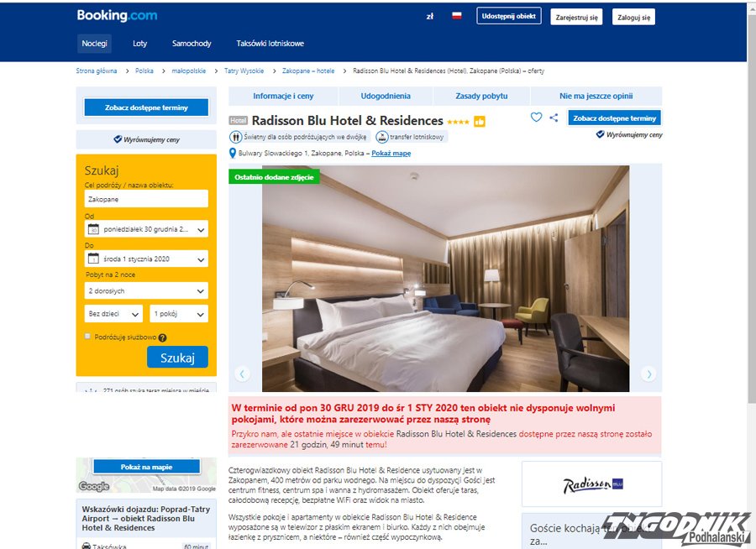Click the help icon next to Podróżuję służbowo
Image resolution: width=756 pixels, height=549 pixels.
[162, 338]
